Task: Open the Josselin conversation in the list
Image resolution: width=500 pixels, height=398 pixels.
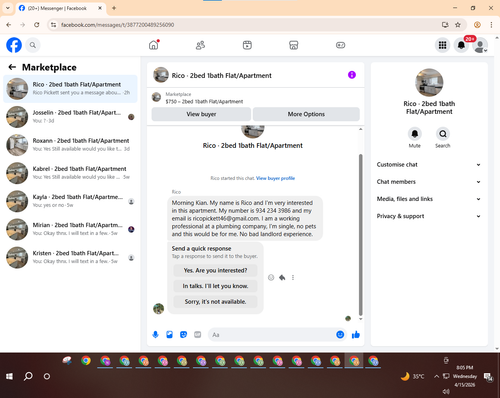Action: coord(70,117)
